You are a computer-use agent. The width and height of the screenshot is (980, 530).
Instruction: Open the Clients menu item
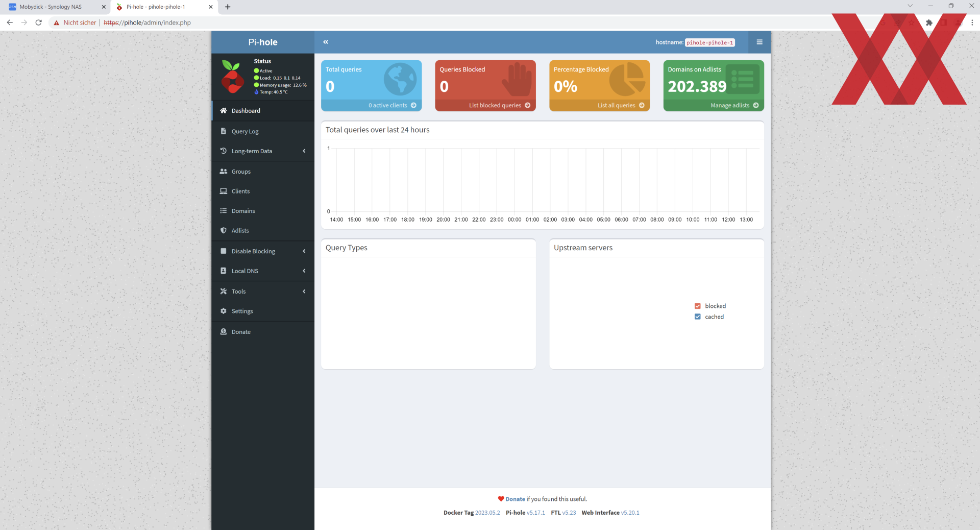pyautogui.click(x=263, y=191)
